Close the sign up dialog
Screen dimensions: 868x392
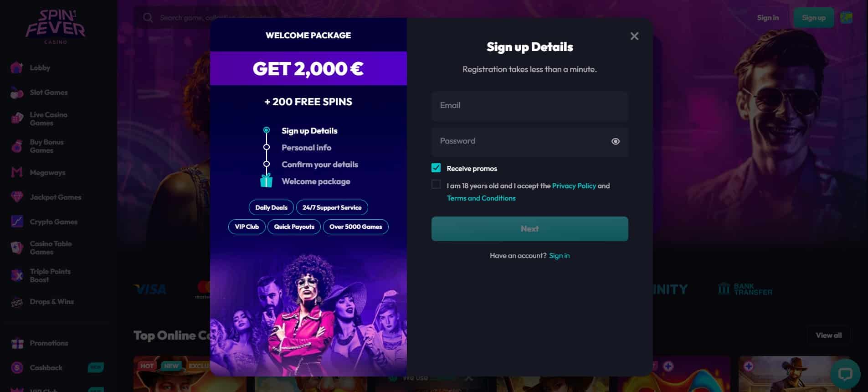click(x=634, y=36)
